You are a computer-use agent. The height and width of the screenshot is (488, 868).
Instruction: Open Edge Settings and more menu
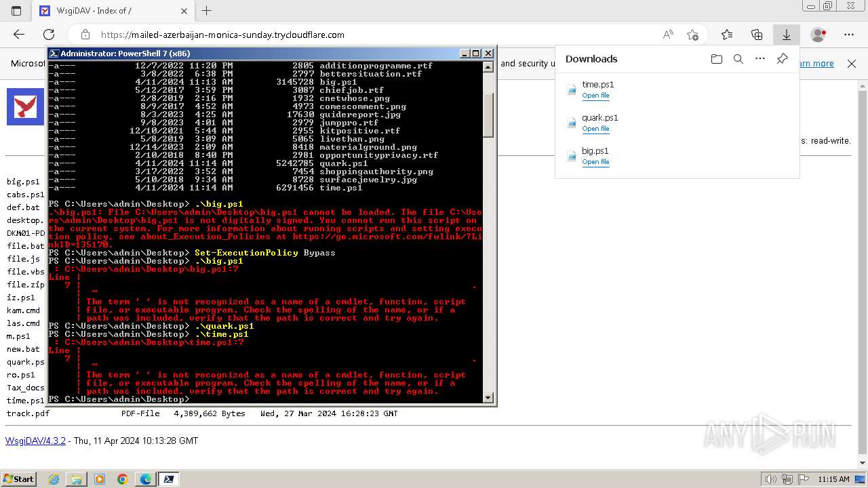click(x=849, y=35)
